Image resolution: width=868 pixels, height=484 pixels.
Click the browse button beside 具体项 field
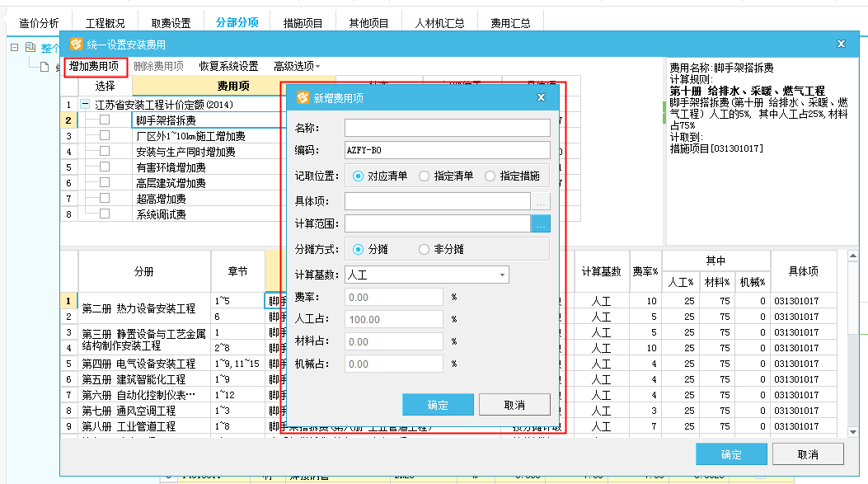point(541,200)
